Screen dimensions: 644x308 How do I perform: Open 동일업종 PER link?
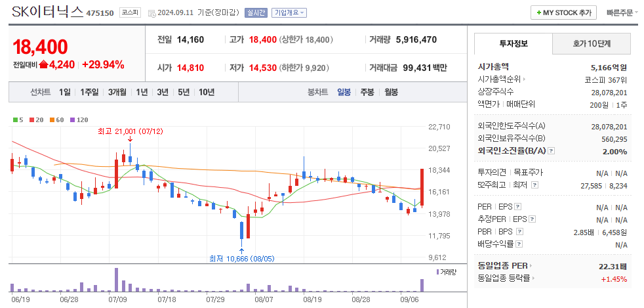click(x=505, y=266)
